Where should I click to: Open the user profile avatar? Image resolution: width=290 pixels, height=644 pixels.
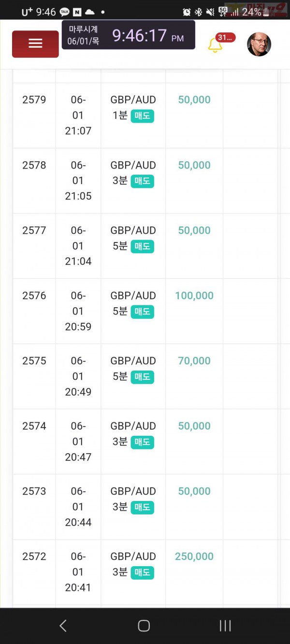pyautogui.click(x=259, y=44)
